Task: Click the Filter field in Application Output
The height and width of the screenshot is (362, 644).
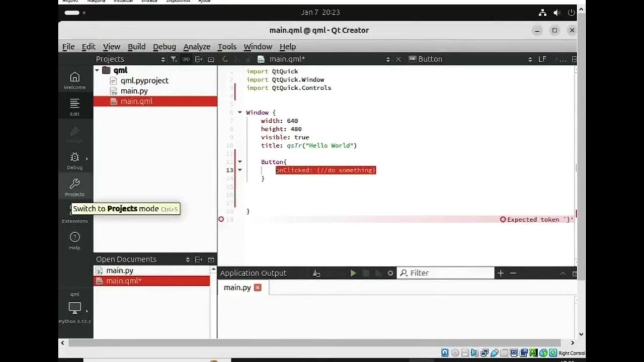Action: (446, 273)
